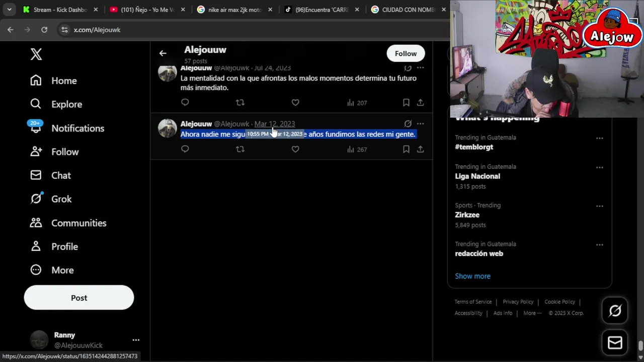Open the floating messages envelope button
This screenshot has width=644, height=362.
[x=615, y=343]
